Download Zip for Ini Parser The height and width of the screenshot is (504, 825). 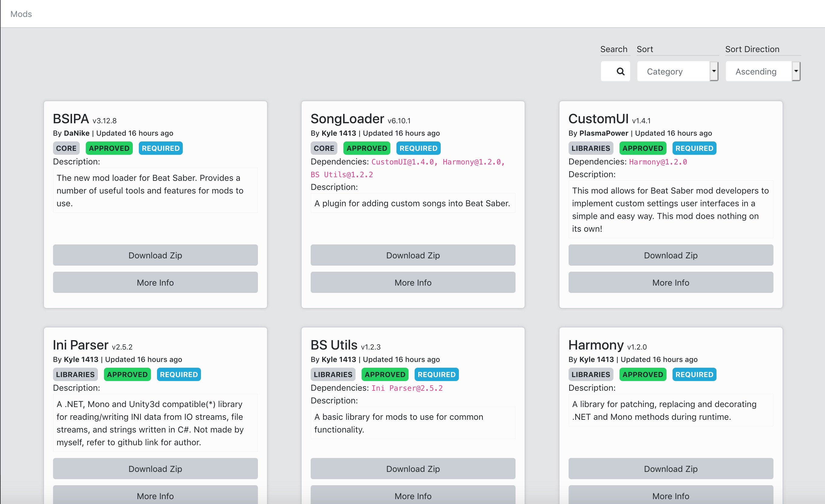[x=155, y=469]
